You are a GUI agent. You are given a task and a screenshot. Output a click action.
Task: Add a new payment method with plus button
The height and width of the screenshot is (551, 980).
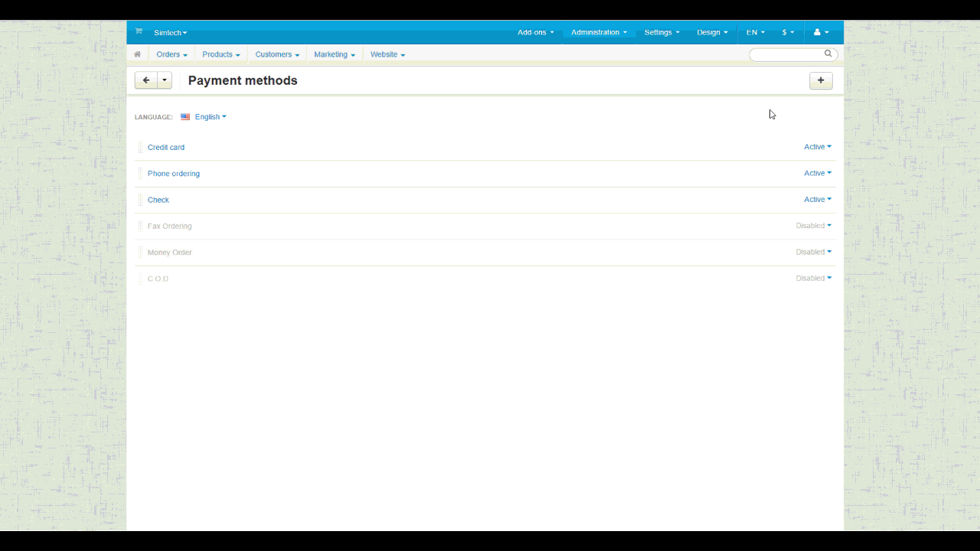(x=821, y=80)
